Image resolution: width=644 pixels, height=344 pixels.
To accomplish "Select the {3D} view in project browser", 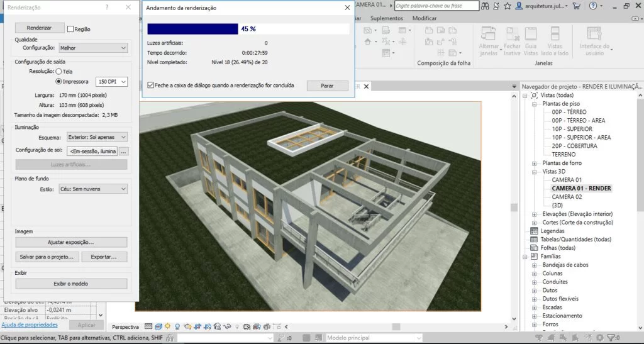I will point(557,205).
